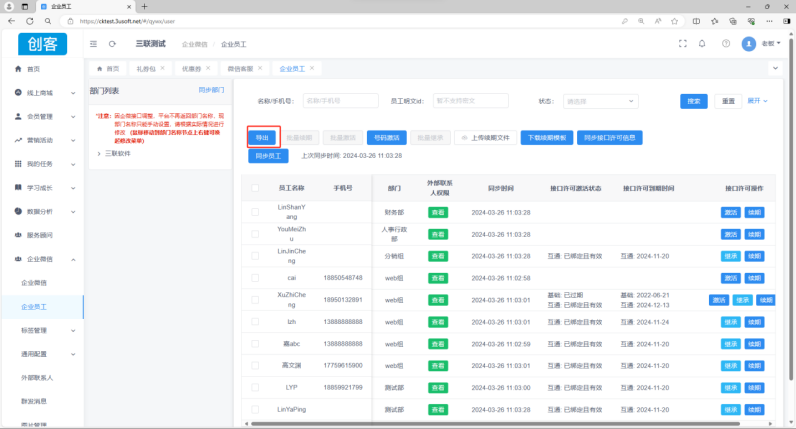Check the LinJinCheng row checkbox
This screenshot has width=796, height=429.
click(255, 256)
